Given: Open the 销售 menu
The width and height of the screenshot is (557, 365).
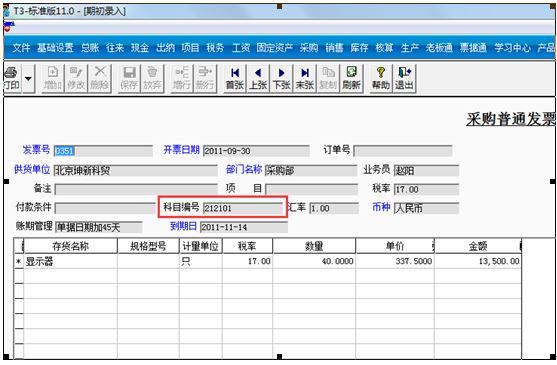Looking at the screenshot, I should 334,48.
